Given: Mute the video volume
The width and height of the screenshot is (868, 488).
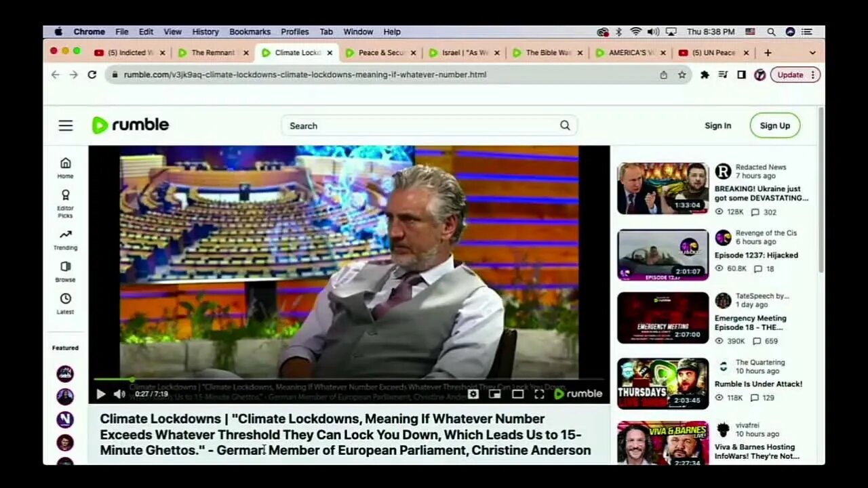Looking at the screenshot, I should pyautogui.click(x=119, y=394).
